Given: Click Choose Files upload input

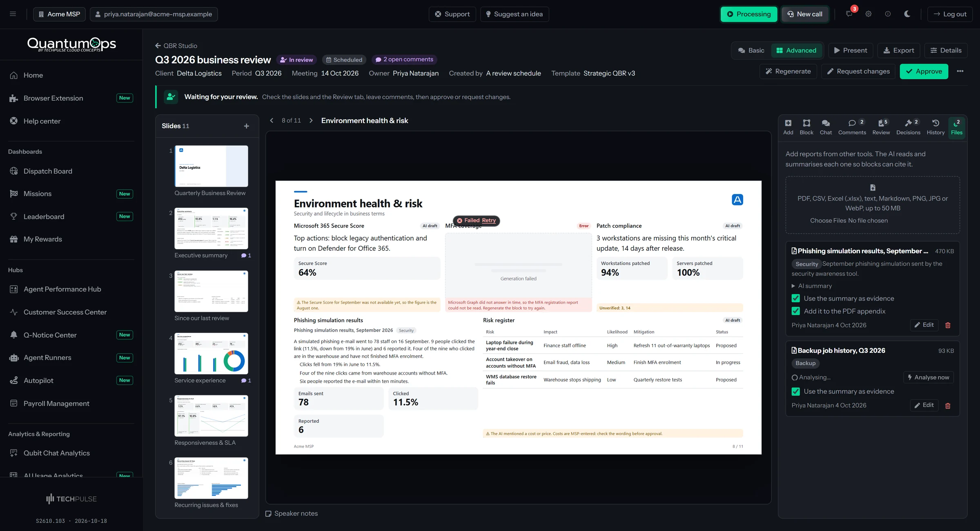Looking at the screenshot, I should pyautogui.click(x=849, y=221).
